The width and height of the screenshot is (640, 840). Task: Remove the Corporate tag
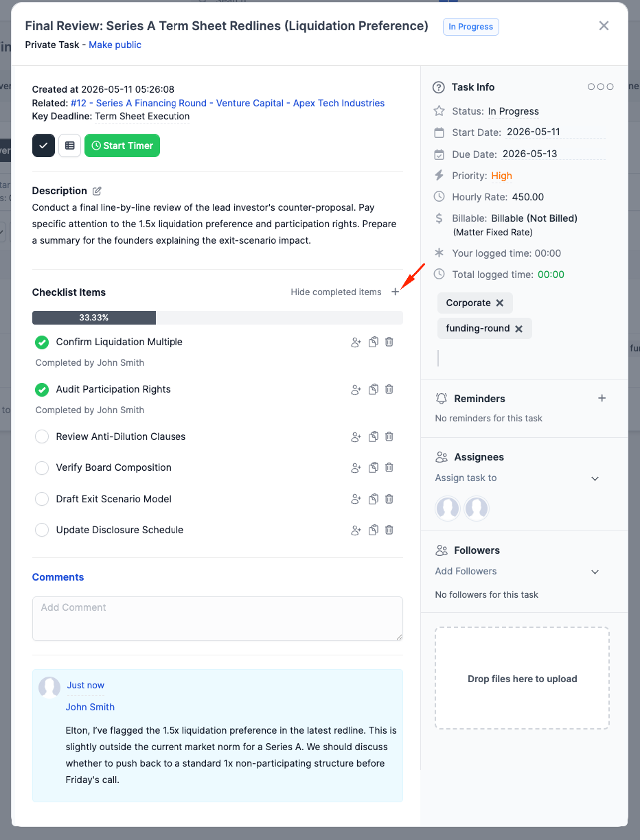pyautogui.click(x=499, y=303)
